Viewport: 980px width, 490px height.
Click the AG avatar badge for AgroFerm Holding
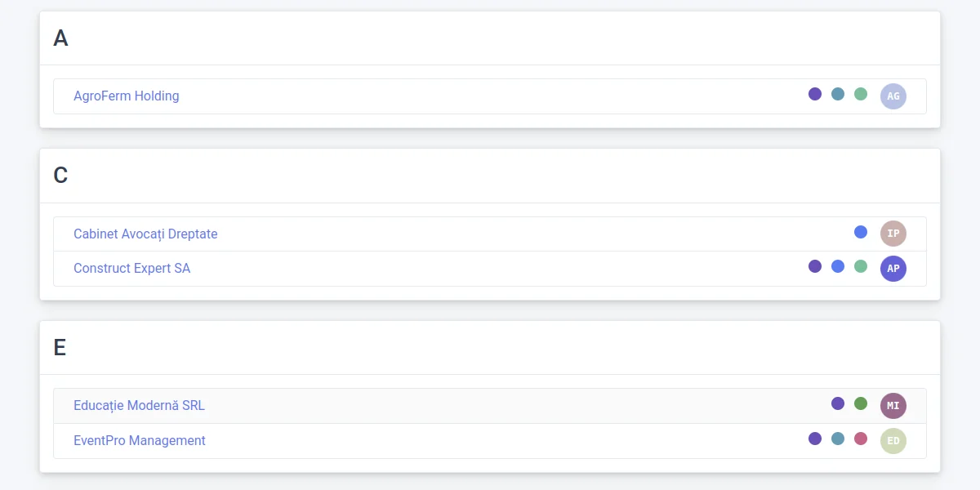pos(893,96)
